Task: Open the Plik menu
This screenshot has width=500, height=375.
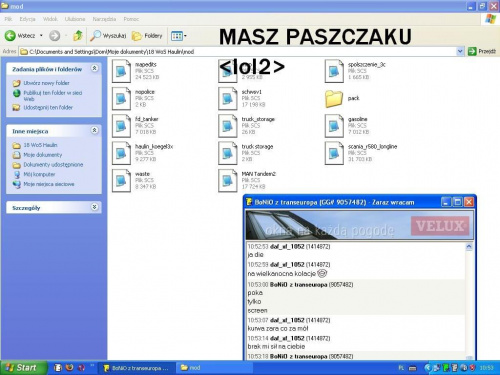Action: [8, 19]
